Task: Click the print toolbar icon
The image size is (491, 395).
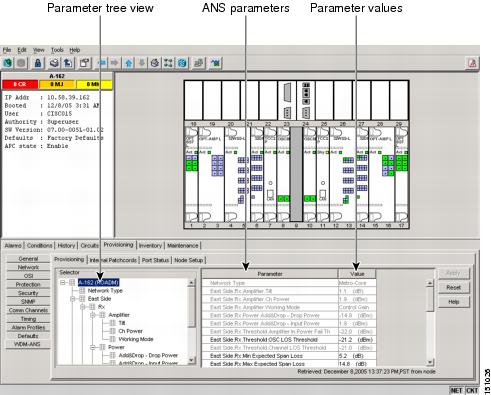Action: pyautogui.click(x=55, y=63)
